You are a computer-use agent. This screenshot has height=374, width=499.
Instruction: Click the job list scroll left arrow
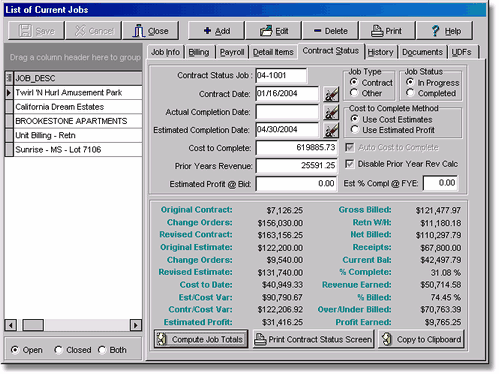(x=11, y=325)
